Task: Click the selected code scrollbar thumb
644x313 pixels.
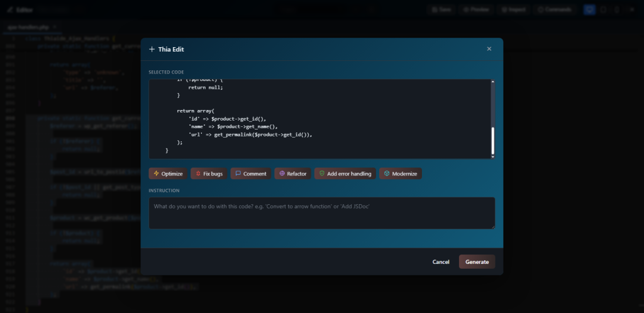Action: pyautogui.click(x=493, y=140)
